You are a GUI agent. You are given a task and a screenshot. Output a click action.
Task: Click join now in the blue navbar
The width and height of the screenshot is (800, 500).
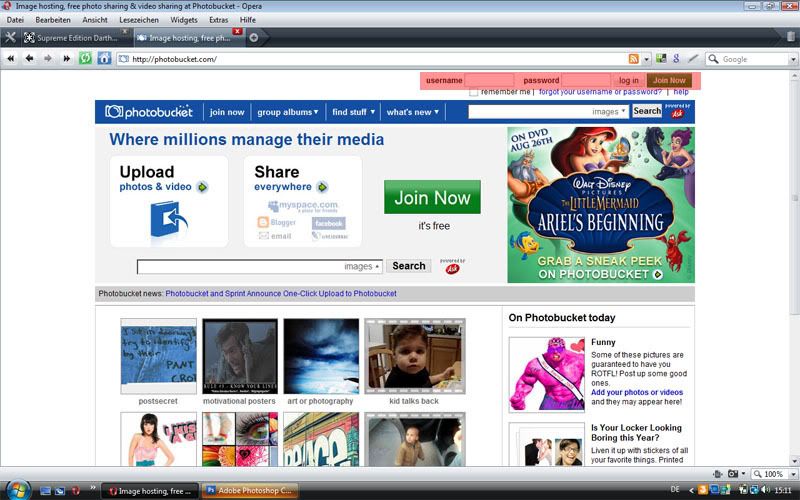227,112
